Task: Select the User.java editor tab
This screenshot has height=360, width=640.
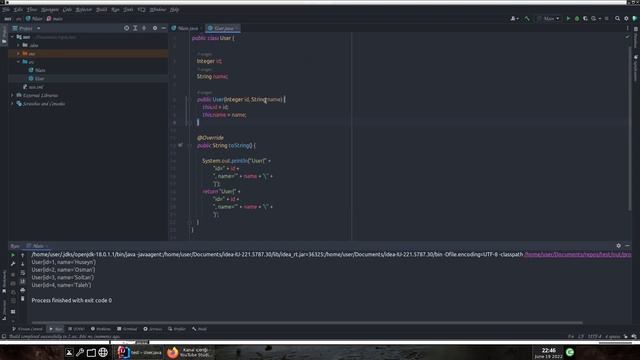Action: tap(223, 28)
